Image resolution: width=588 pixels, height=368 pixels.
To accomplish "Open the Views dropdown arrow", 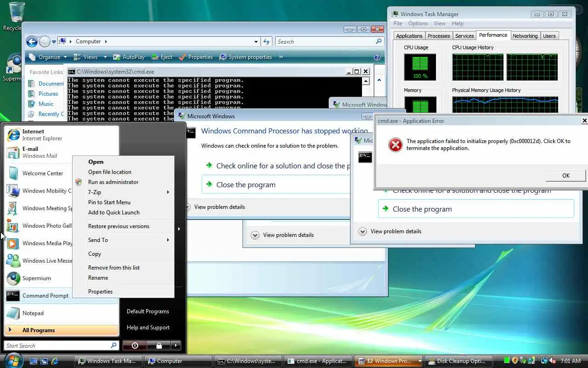I will pyautogui.click(x=105, y=57).
